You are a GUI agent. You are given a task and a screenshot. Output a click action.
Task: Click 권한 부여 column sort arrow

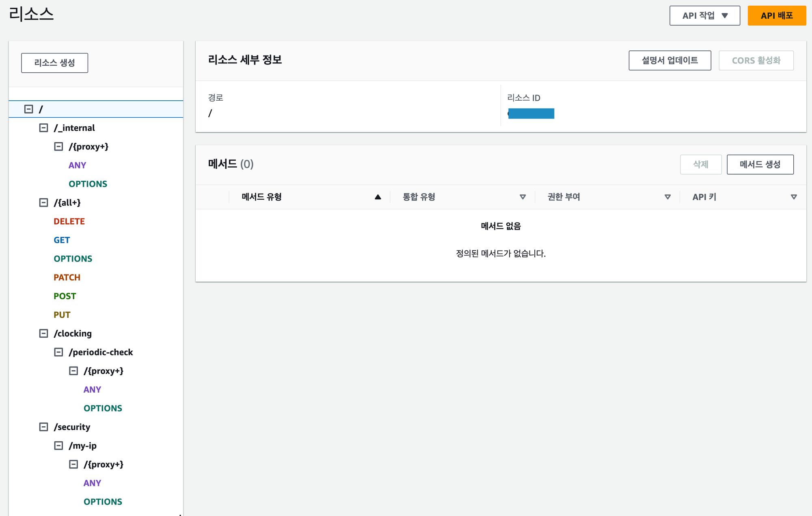coord(667,197)
